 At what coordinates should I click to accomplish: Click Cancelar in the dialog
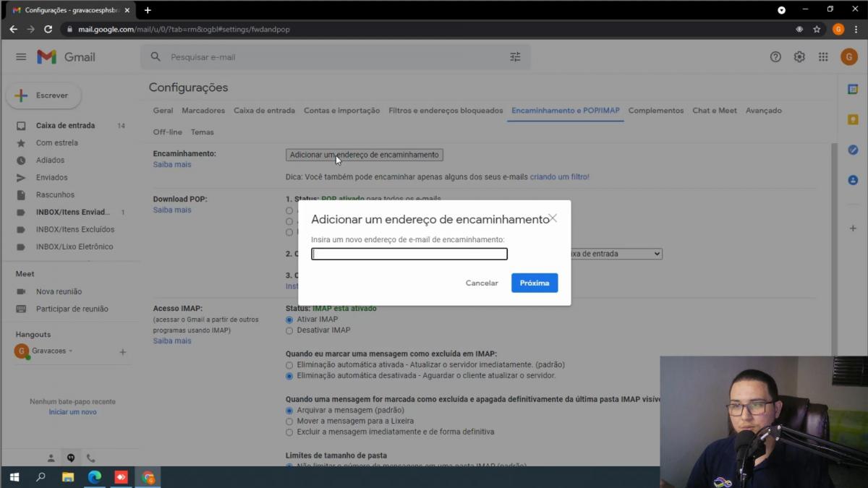coord(482,283)
